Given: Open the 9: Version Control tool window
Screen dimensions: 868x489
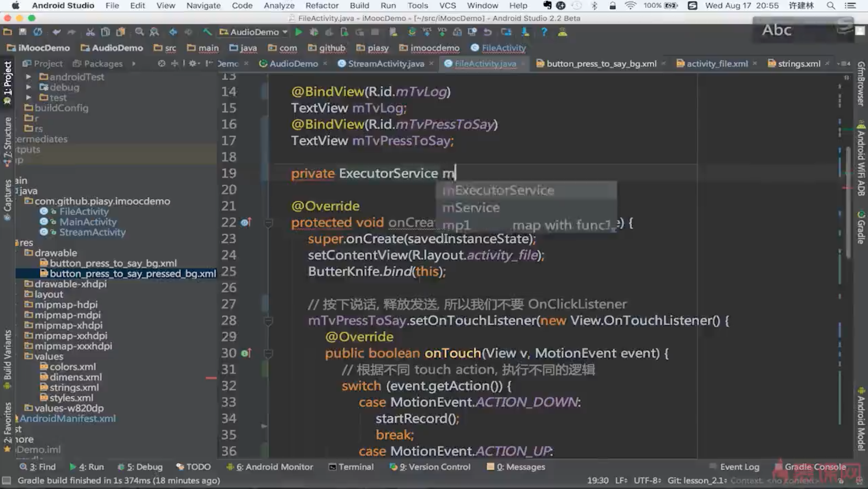Looking at the screenshot, I should pyautogui.click(x=430, y=467).
